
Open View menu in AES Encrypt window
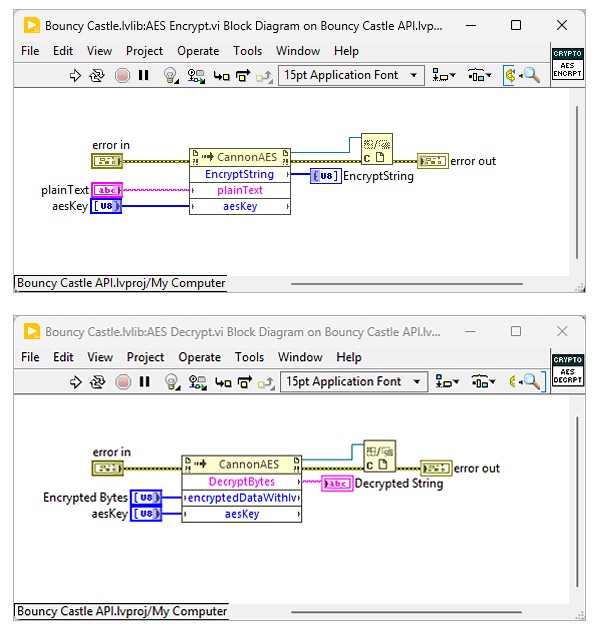point(99,51)
